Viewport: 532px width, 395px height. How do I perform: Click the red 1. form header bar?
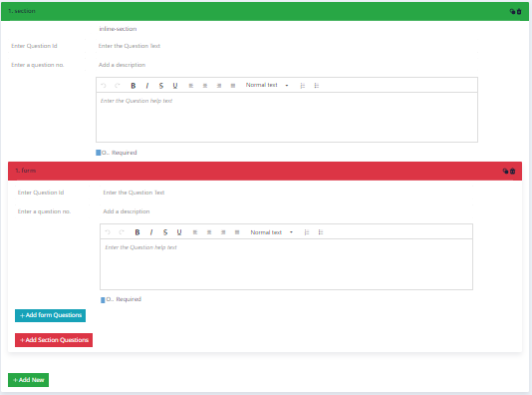pyautogui.click(x=265, y=171)
